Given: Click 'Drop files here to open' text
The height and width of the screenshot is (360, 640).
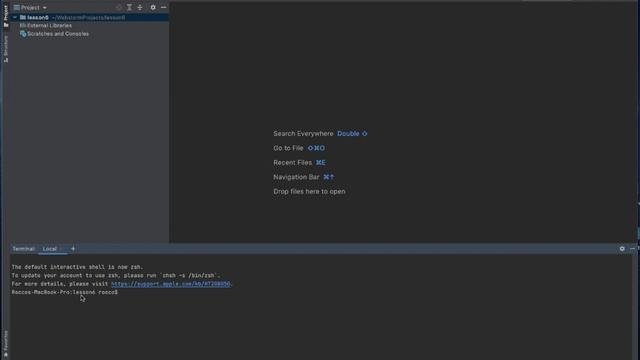Looking at the screenshot, I should click(309, 191).
